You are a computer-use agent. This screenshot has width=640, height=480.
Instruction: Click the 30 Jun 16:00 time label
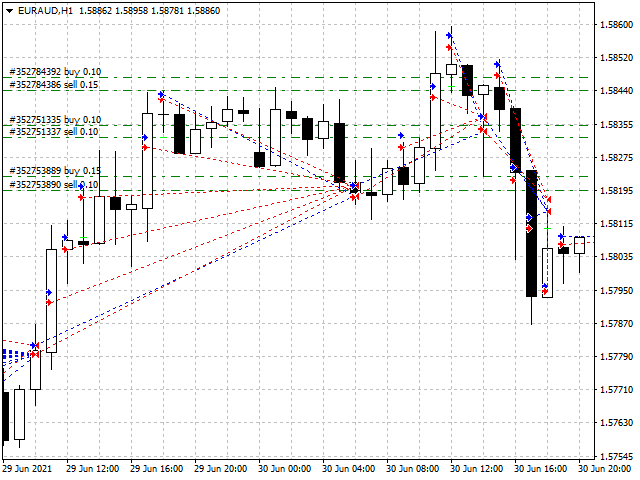pyautogui.click(x=540, y=469)
